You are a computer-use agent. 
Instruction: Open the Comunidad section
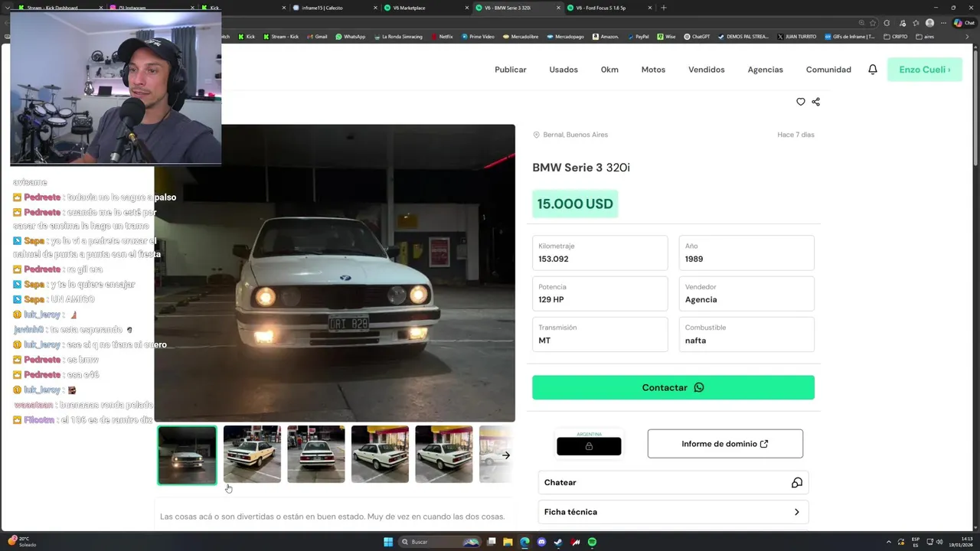click(828, 70)
